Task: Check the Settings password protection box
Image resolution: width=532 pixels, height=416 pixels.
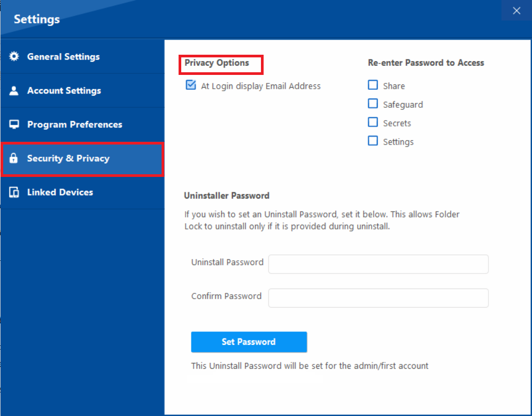Action: click(373, 140)
